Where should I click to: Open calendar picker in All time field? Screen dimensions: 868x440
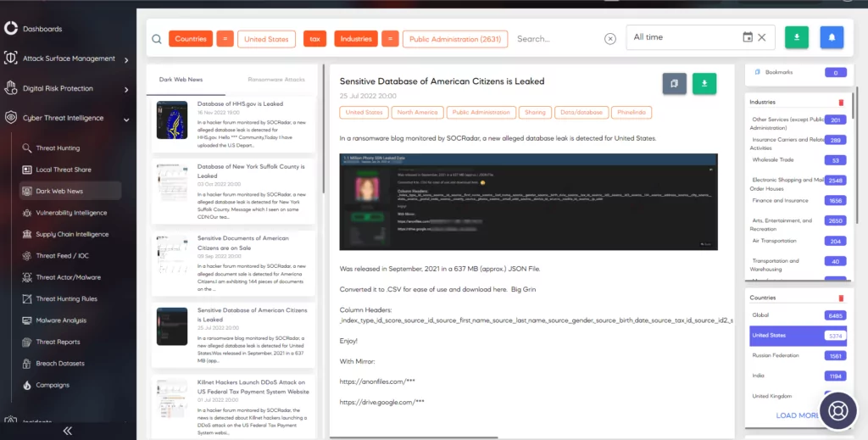click(x=748, y=37)
